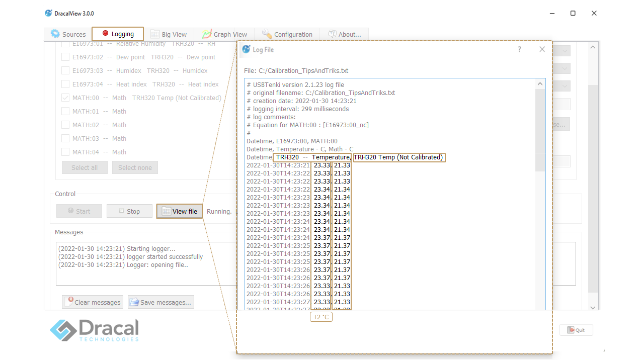The width and height of the screenshot is (644, 362).
Task: Toggle the MATH:01 checkbox
Action: (x=65, y=112)
